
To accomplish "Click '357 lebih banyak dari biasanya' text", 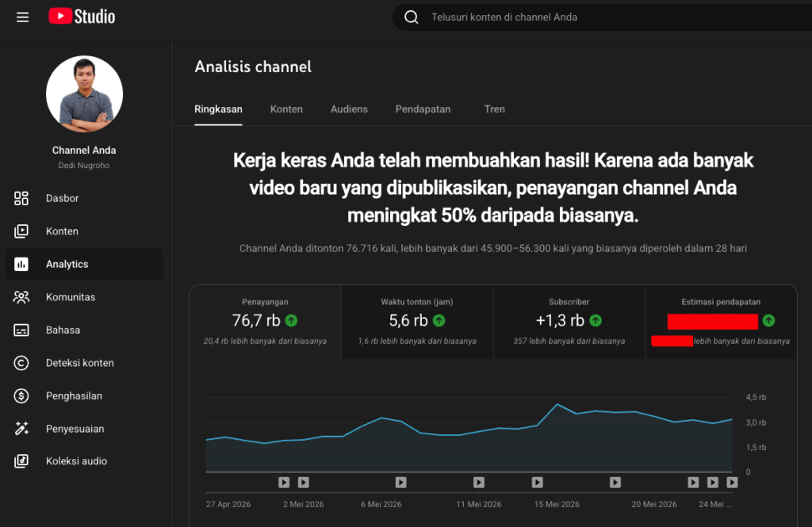I will (569, 341).
